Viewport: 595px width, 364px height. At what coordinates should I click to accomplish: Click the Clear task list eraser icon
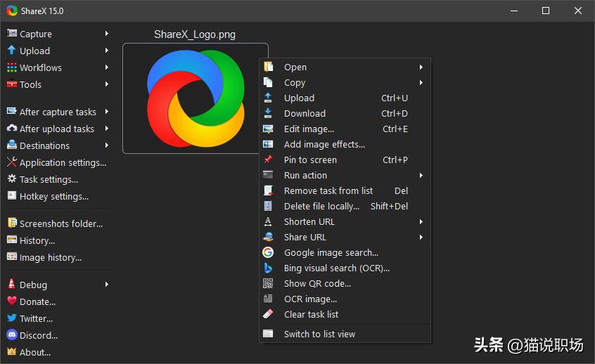[x=268, y=314]
